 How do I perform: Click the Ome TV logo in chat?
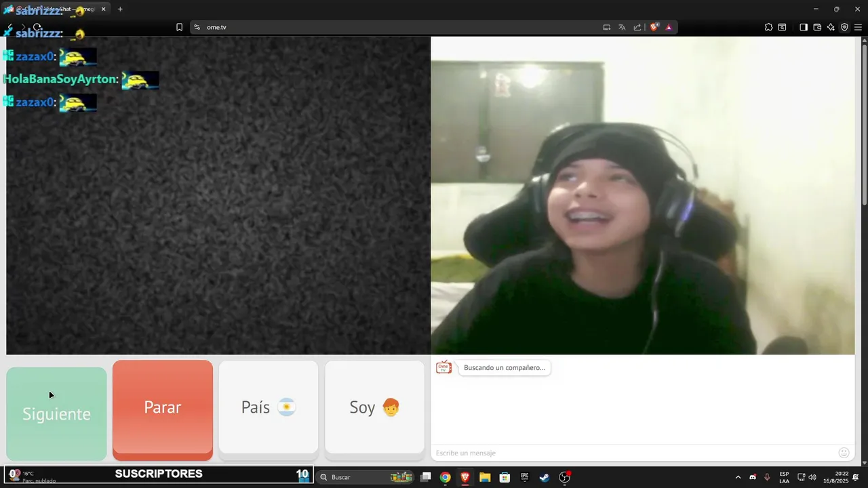coord(443,367)
